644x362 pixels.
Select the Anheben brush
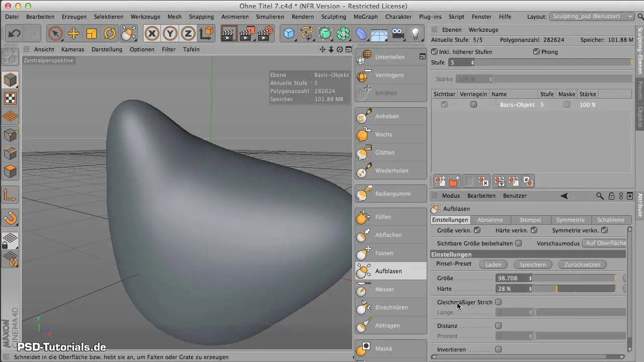tap(391, 116)
